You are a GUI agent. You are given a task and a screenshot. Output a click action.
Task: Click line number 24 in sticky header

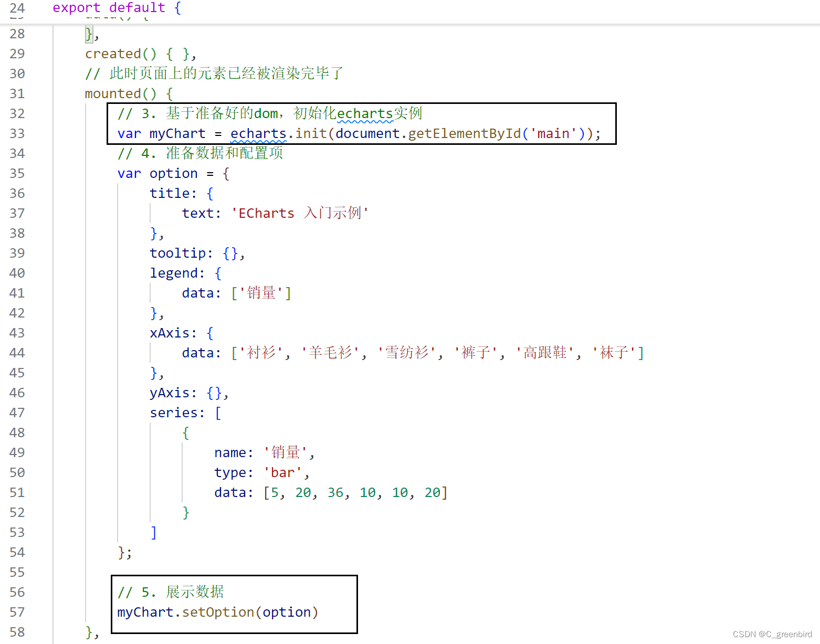pos(17,8)
